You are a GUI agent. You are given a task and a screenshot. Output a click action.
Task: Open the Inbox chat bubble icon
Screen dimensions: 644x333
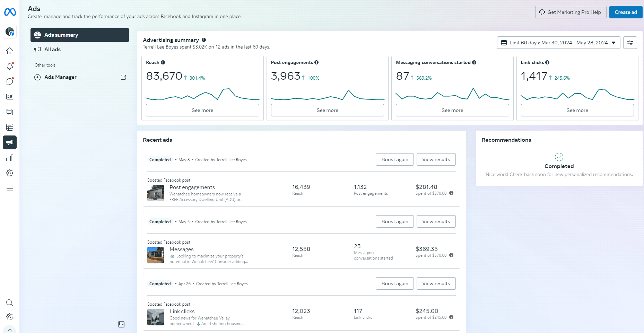10,81
